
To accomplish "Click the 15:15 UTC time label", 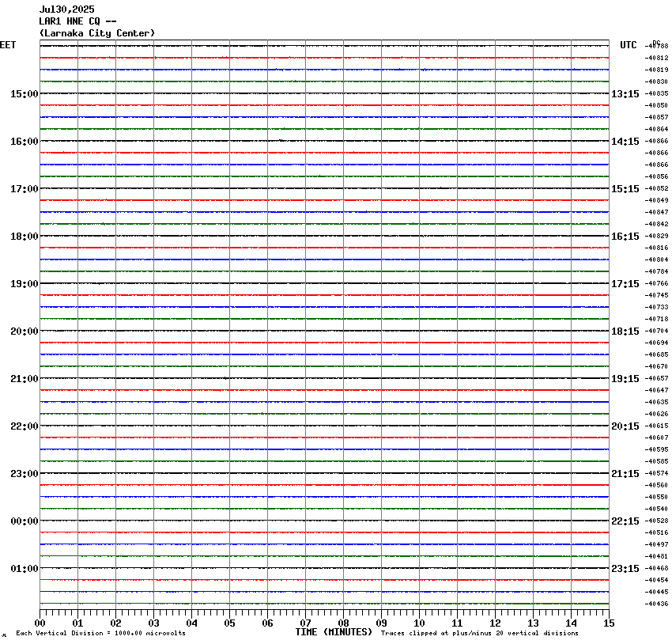I will pos(625,189).
